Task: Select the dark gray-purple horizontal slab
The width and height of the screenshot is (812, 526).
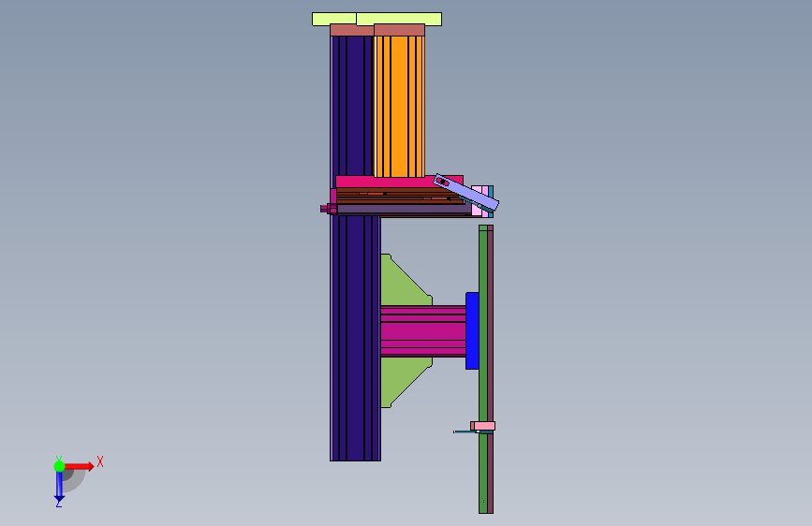Action: pos(404,209)
